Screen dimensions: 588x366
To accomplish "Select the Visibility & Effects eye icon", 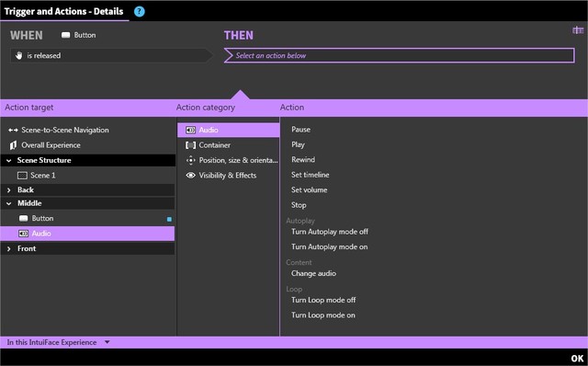I will point(190,176).
